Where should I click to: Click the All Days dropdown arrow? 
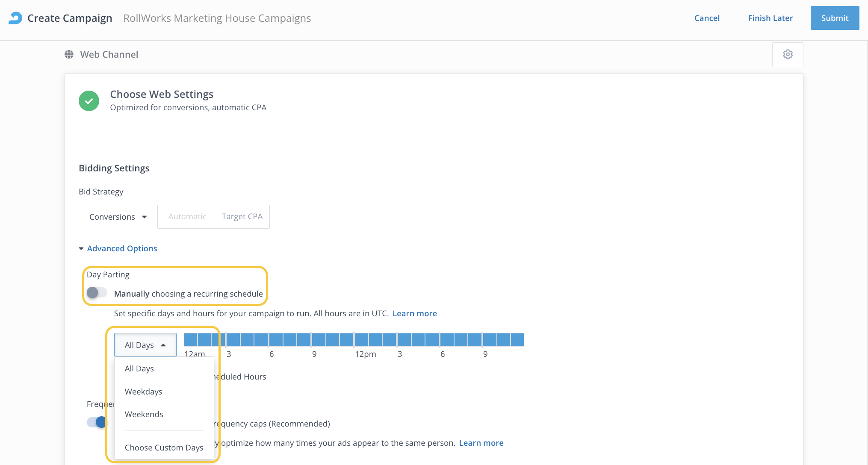pyautogui.click(x=163, y=345)
